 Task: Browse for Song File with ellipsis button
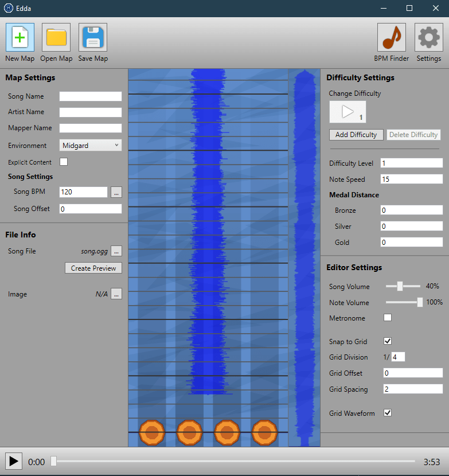click(116, 251)
